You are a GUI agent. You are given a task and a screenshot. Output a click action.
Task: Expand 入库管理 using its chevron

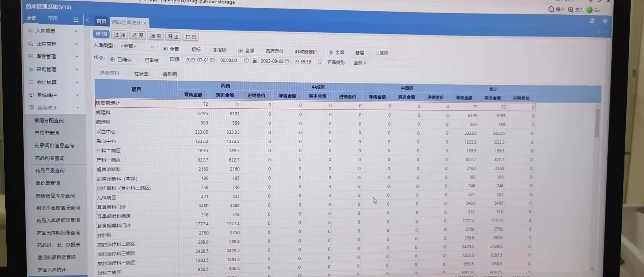(76, 31)
